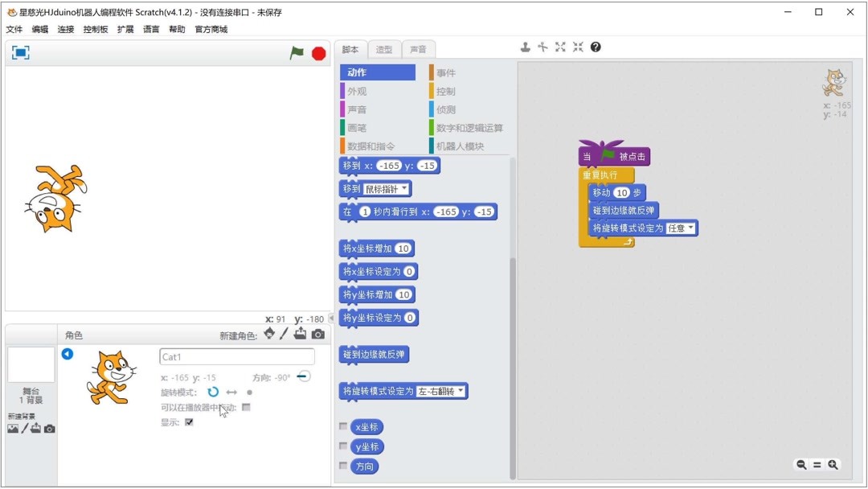
Task: Select the scissors delete tool in the toolbar
Action: point(542,47)
